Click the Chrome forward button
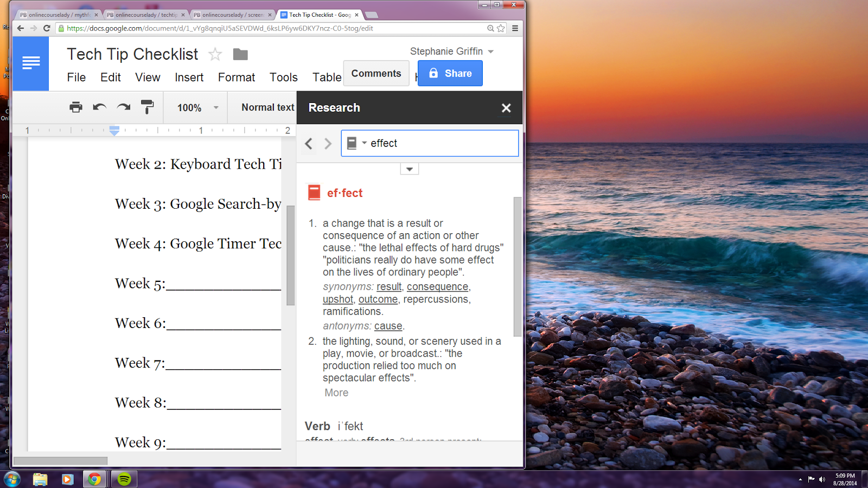Image resolution: width=868 pixels, height=488 pixels. coord(34,28)
